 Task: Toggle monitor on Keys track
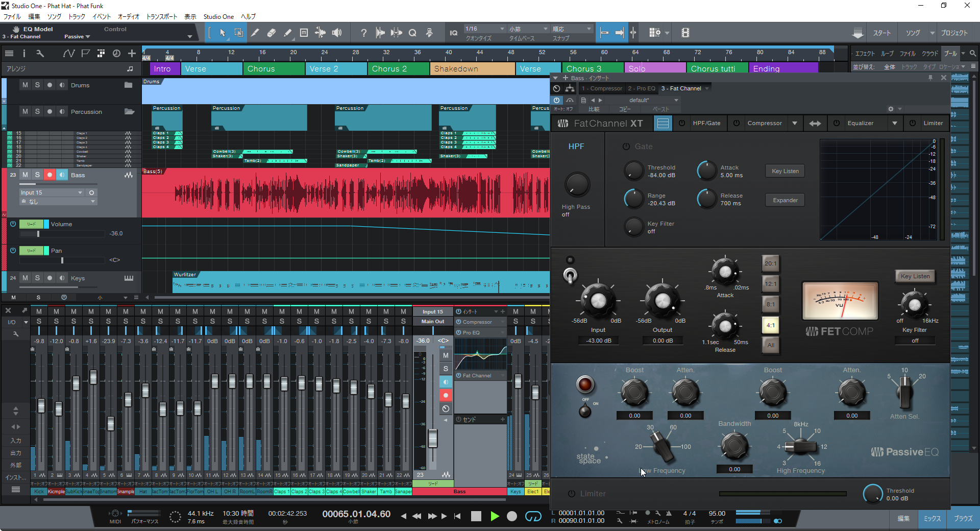(62, 278)
